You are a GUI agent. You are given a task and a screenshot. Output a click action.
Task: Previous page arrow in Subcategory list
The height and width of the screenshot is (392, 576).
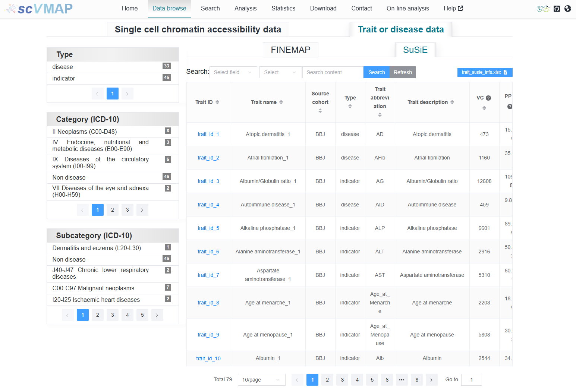[68, 315]
